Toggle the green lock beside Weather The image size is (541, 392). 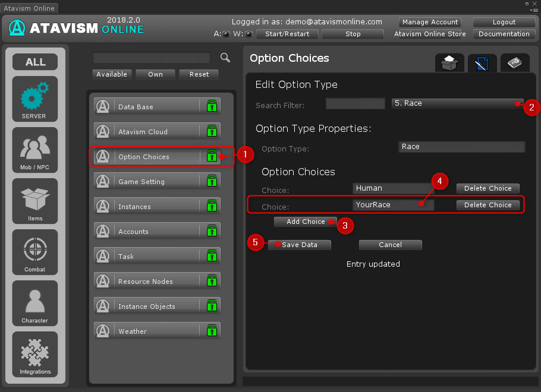pyautogui.click(x=211, y=331)
